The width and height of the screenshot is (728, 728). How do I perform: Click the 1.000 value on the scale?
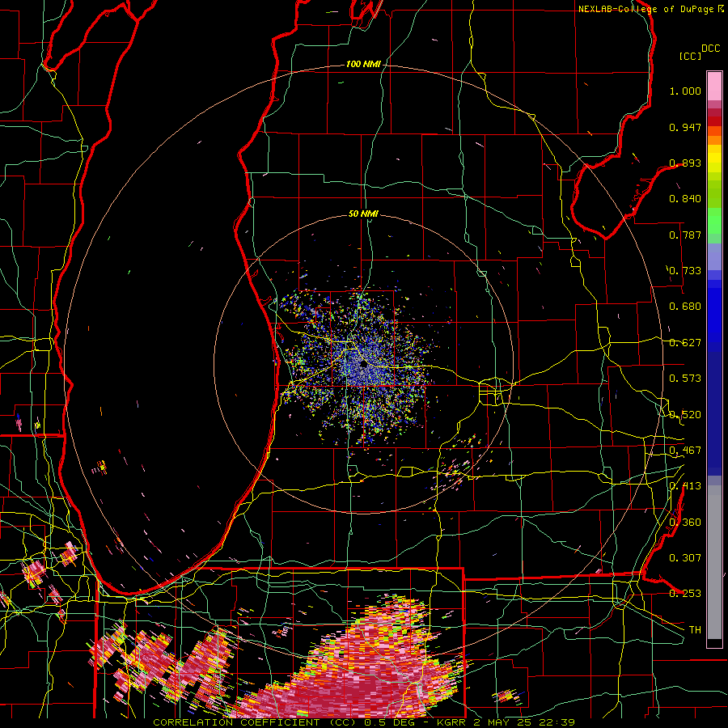tap(685, 91)
